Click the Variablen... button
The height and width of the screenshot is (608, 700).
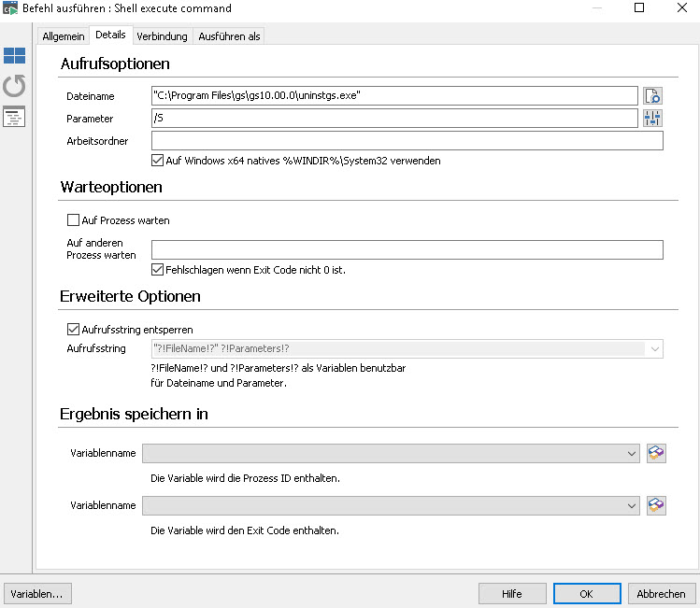coord(37,594)
